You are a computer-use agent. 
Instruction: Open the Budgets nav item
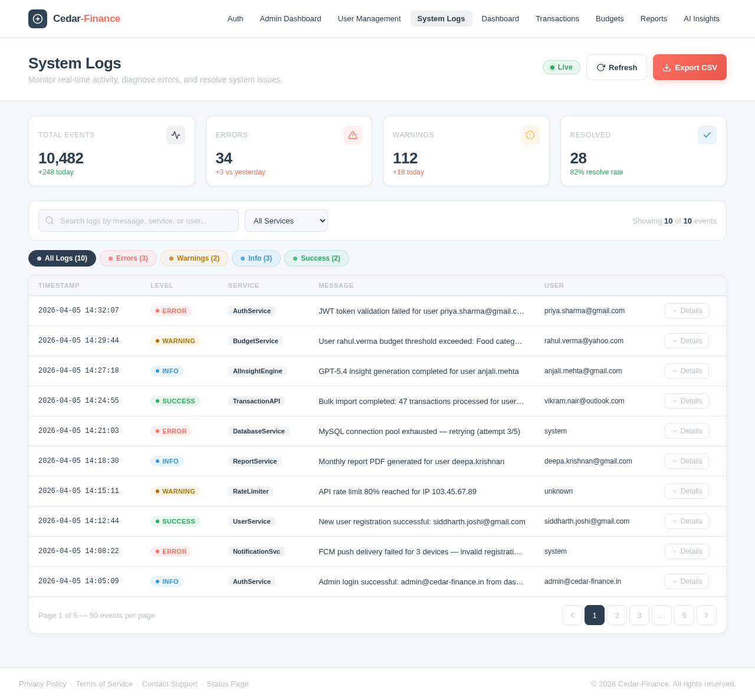[x=610, y=19]
